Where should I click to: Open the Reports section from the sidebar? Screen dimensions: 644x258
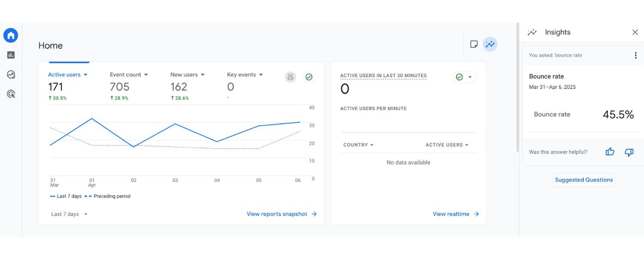click(x=10, y=55)
